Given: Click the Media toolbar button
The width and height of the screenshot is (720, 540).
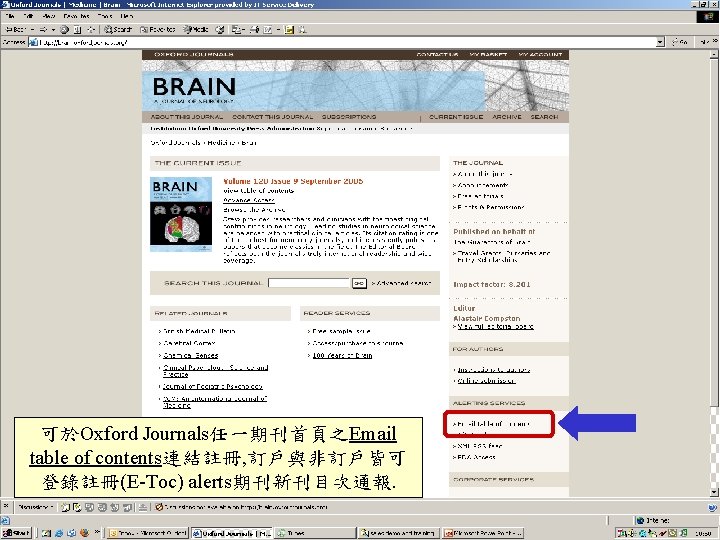Looking at the screenshot, I should point(196,29).
